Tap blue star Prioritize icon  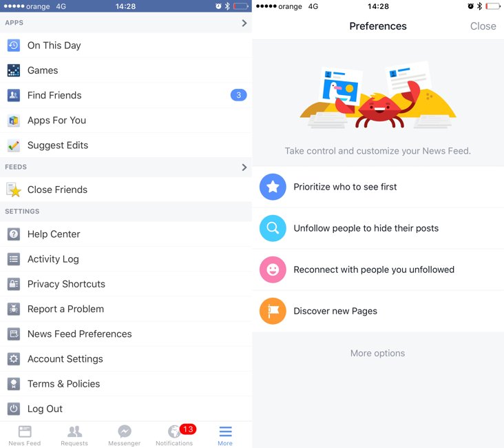273,187
